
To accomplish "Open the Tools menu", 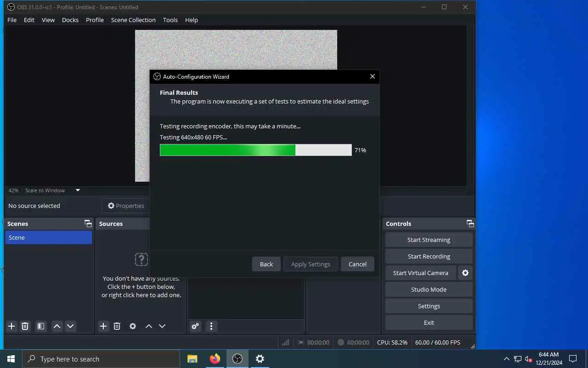I will (170, 20).
